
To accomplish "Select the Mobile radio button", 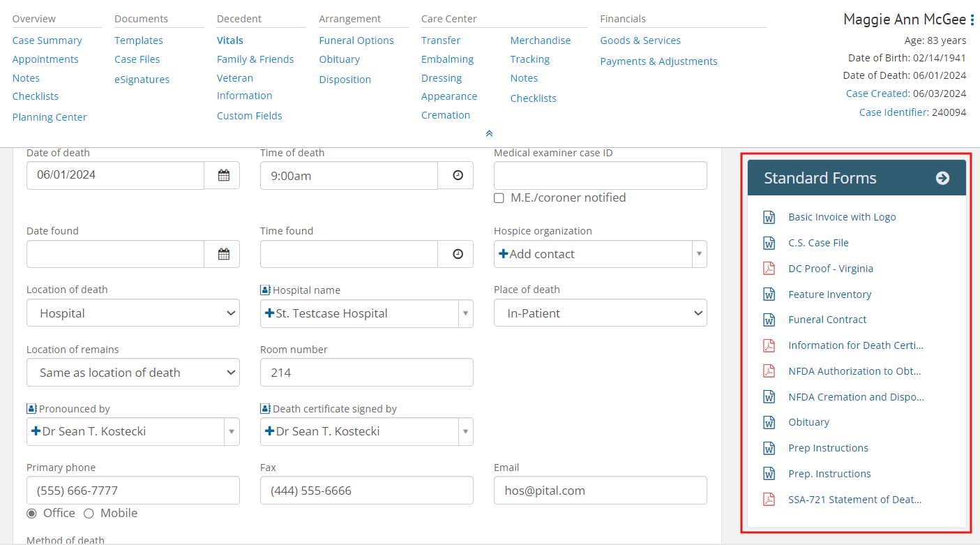I will coord(89,513).
